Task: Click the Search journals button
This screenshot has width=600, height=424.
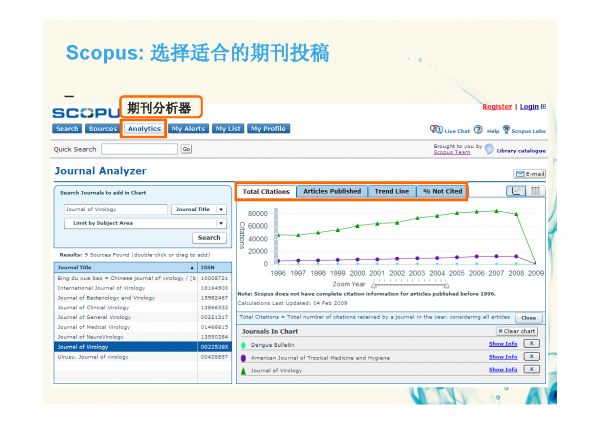Action: point(209,238)
